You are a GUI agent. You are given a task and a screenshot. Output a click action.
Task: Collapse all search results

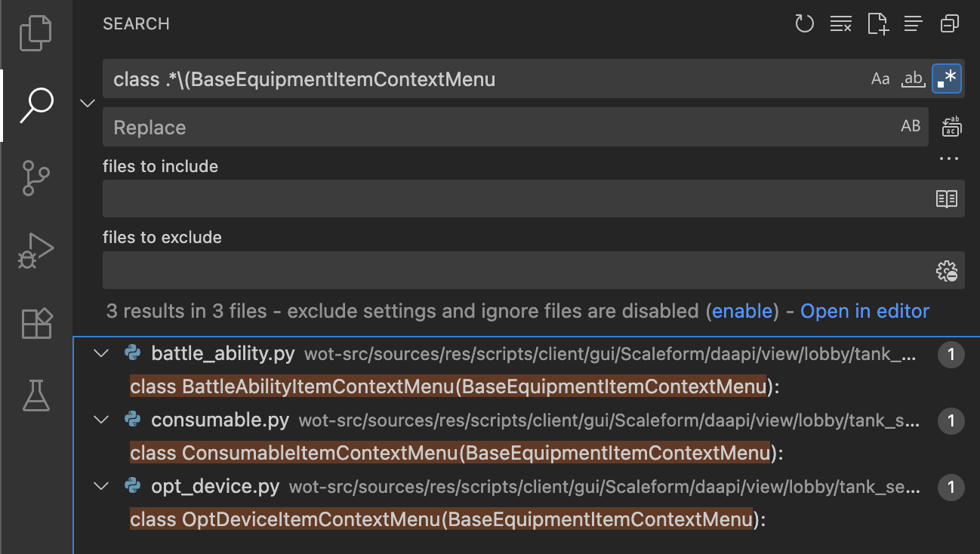pos(949,24)
